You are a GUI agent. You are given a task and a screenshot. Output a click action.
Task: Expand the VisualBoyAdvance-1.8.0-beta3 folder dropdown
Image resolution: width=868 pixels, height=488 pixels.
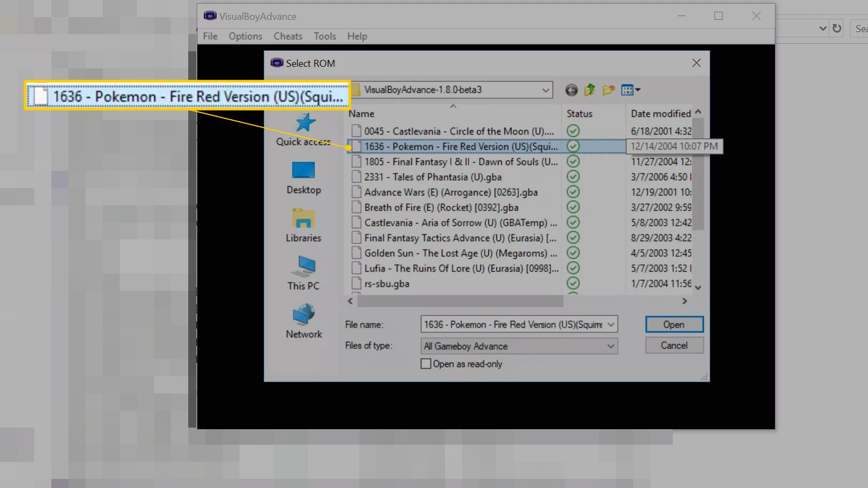coord(546,90)
